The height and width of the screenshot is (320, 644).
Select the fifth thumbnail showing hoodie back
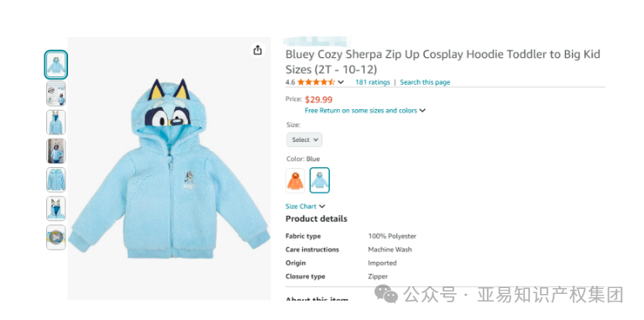pos(56,180)
